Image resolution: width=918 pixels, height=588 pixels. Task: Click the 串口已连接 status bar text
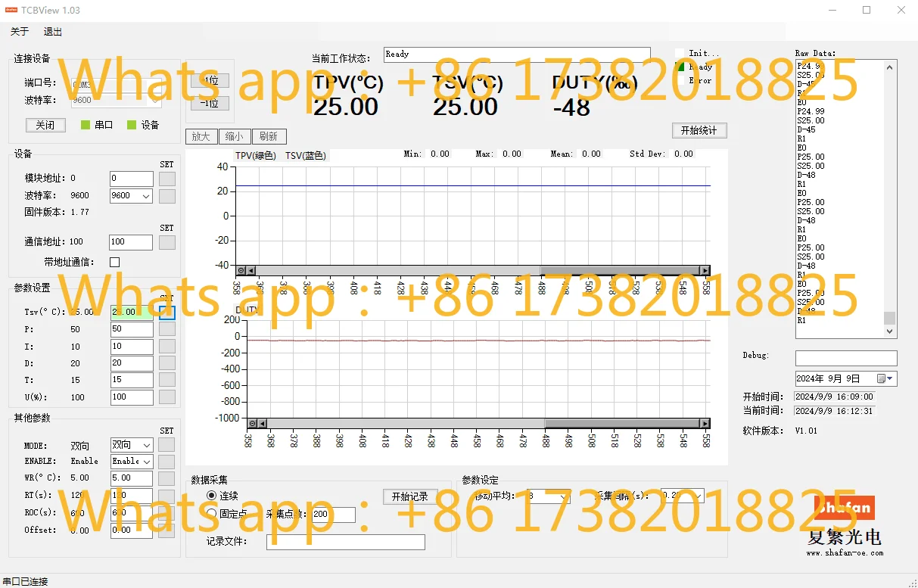pyautogui.click(x=25, y=581)
